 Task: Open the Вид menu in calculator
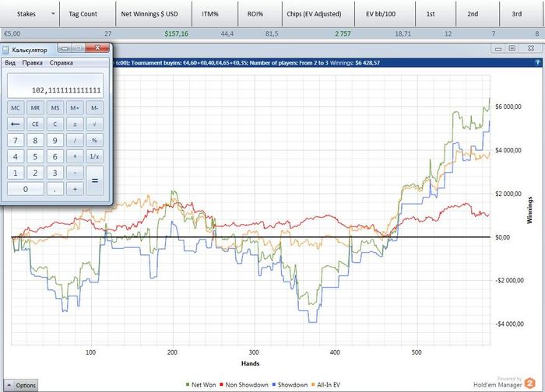point(10,63)
